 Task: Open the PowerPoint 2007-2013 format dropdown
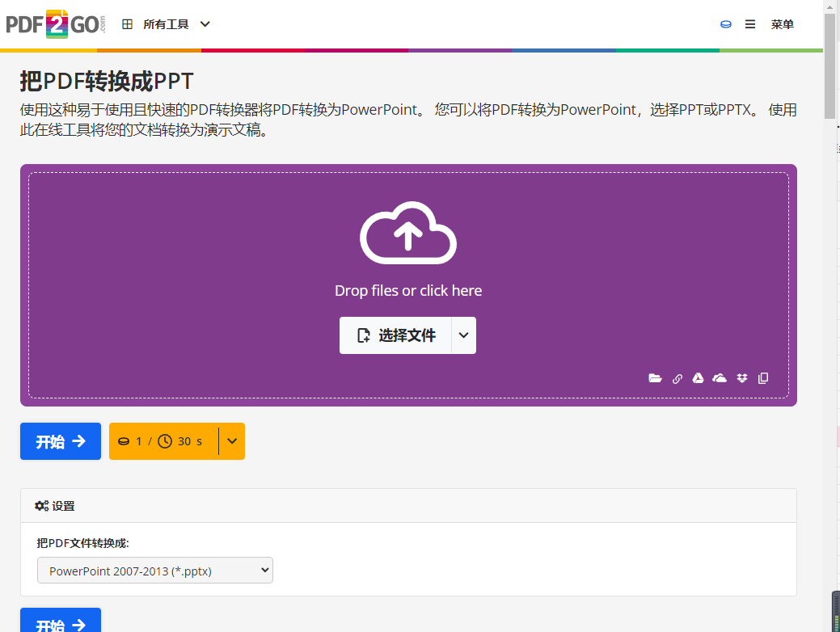pos(154,571)
